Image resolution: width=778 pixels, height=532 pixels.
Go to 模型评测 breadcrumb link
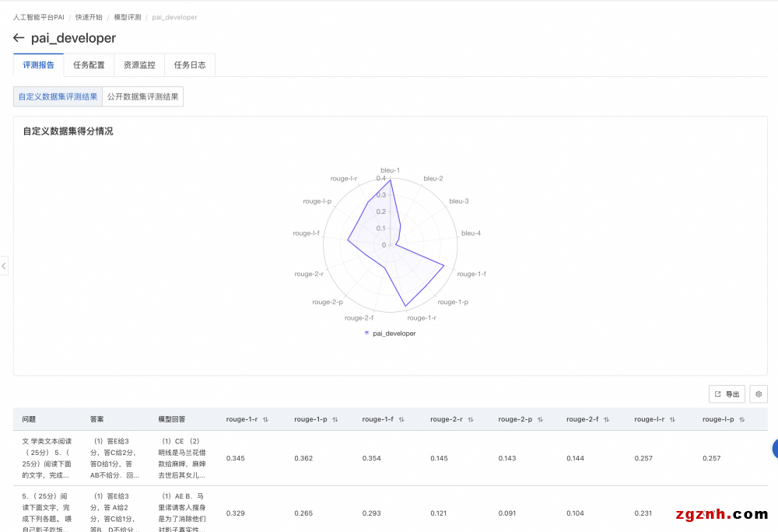(x=127, y=17)
